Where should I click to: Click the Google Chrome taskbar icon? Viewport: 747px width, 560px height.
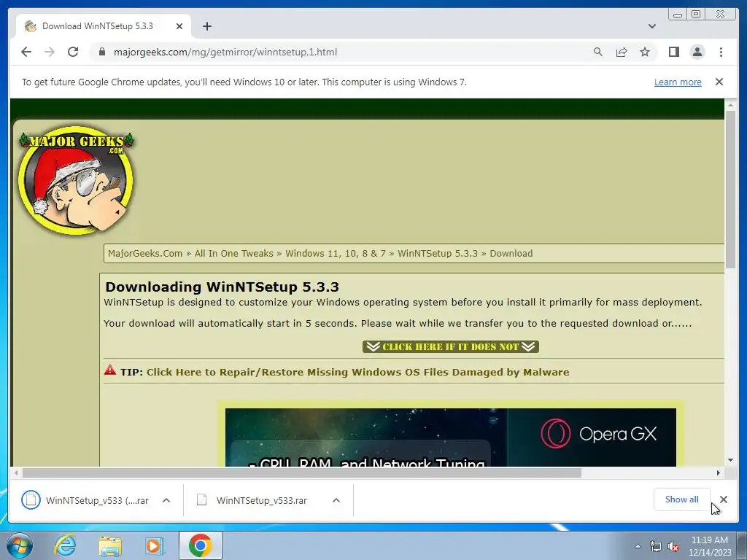click(x=200, y=545)
